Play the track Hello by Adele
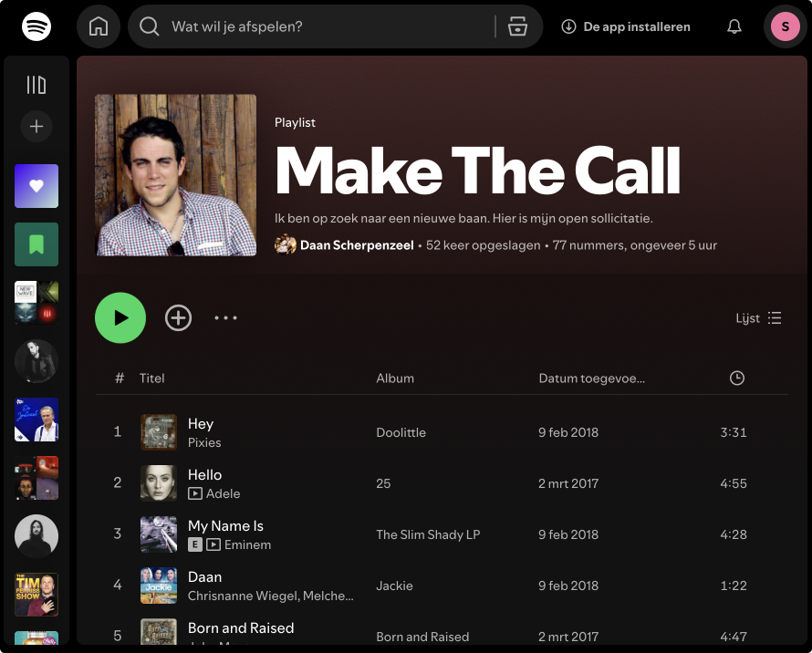Screen dimensions: 812x653 click(x=205, y=474)
